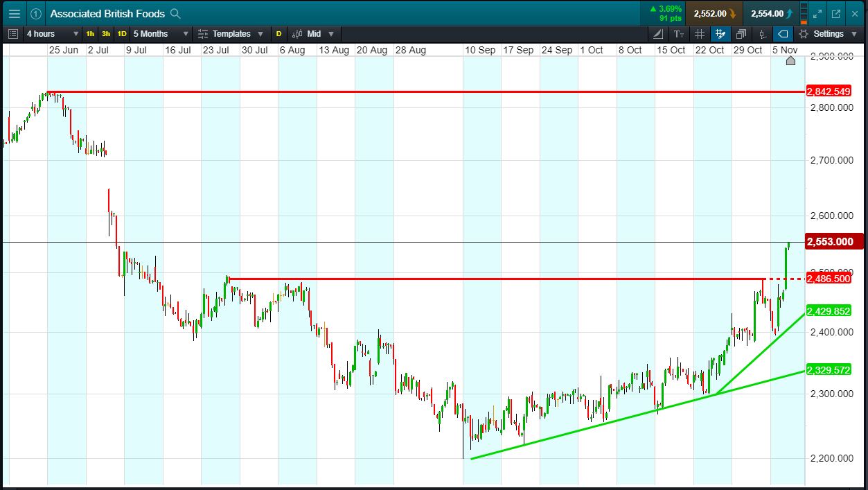Open the hamburger main menu
This screenshot has width=868, height=490.
(x=14, y=13)
